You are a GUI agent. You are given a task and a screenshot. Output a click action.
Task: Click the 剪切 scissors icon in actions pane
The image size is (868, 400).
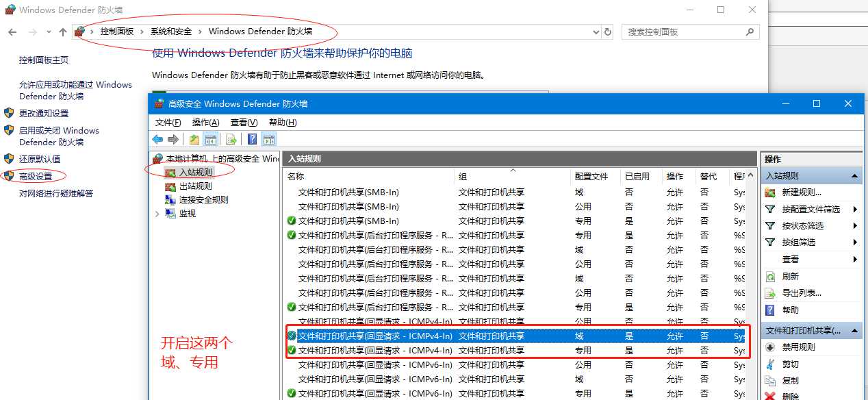[770, 364]
